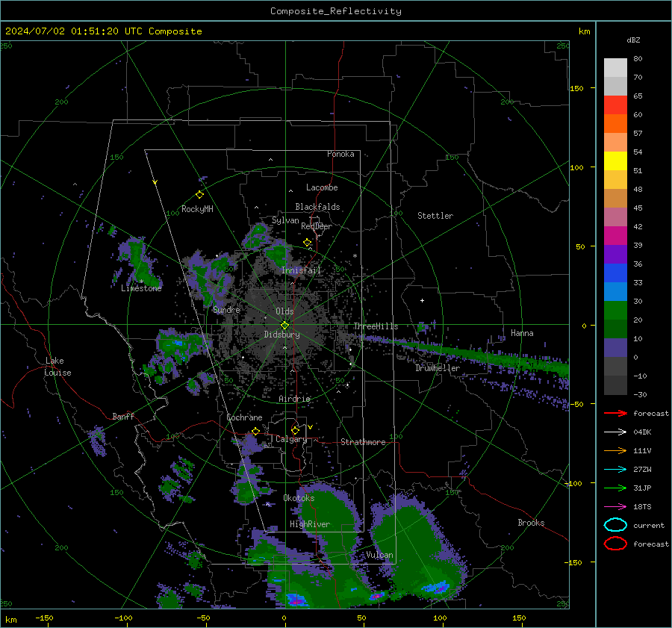Screen dimensions: 672x628
Task: Click the Banff city label
Action: tap(123, 416)
